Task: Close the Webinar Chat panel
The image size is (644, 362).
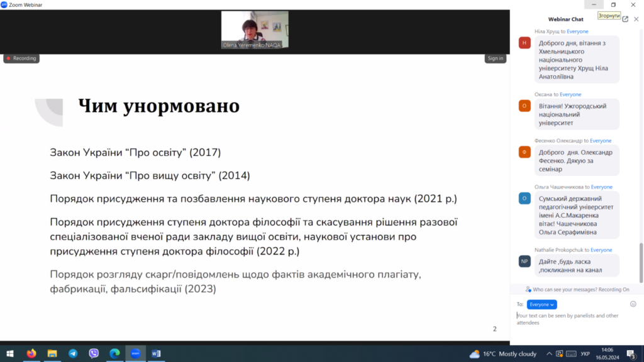Action: tap(636, 19)
